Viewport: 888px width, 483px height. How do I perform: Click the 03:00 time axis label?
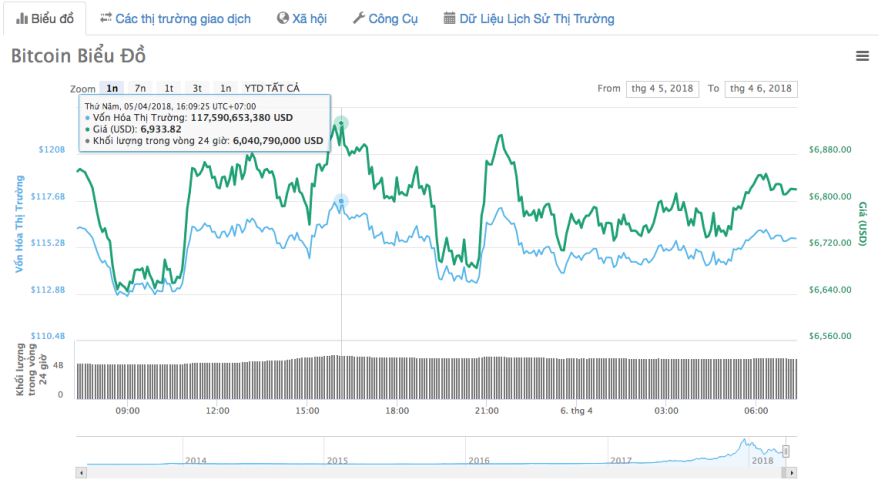point(666,411)
